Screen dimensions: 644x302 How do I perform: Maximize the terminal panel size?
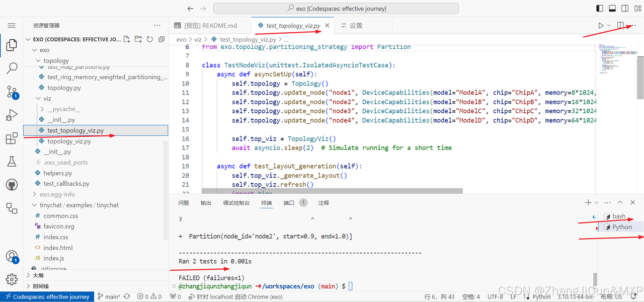coord(620,202)
